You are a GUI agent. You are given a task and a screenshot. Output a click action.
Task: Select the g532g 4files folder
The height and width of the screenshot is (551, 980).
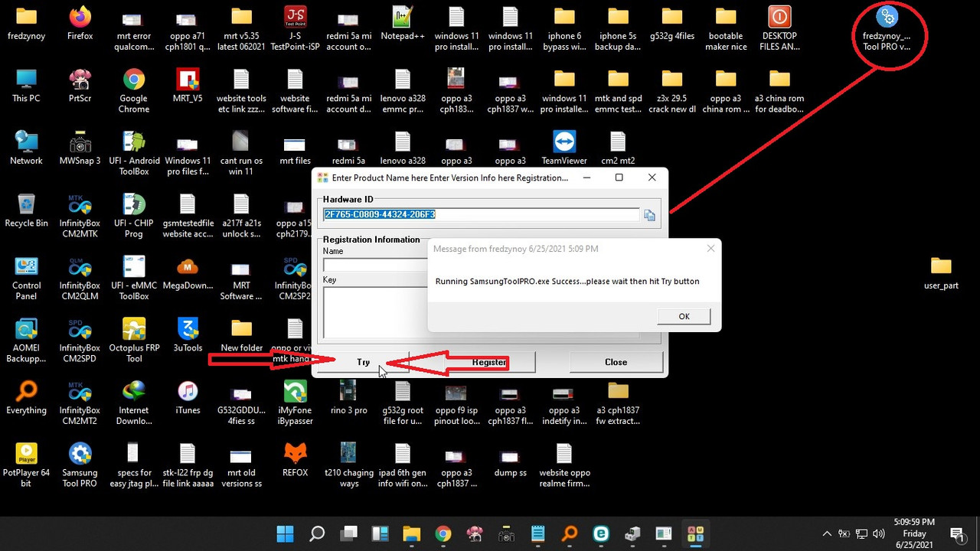671,24
